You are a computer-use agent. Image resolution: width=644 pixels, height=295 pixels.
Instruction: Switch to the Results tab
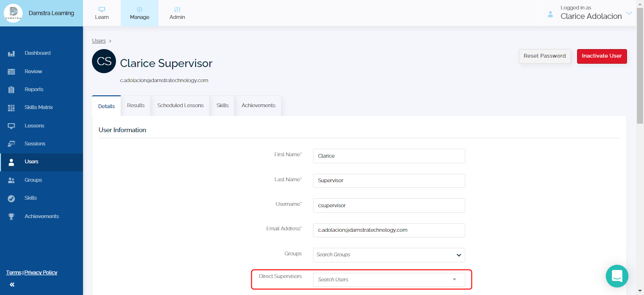click(136, 105)
